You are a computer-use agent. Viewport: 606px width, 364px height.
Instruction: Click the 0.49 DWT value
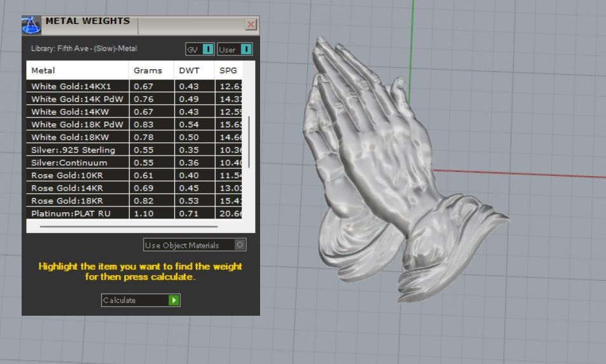pos(189,99)
